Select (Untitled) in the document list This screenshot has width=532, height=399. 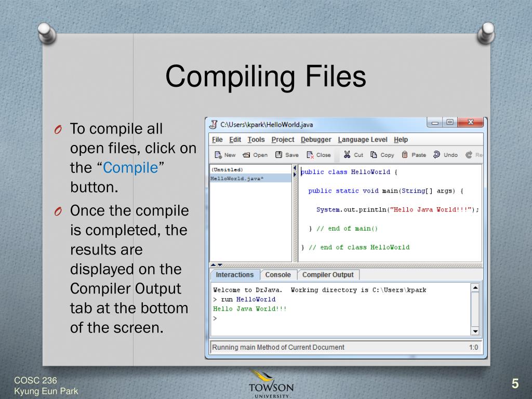(x=250, y=169)
